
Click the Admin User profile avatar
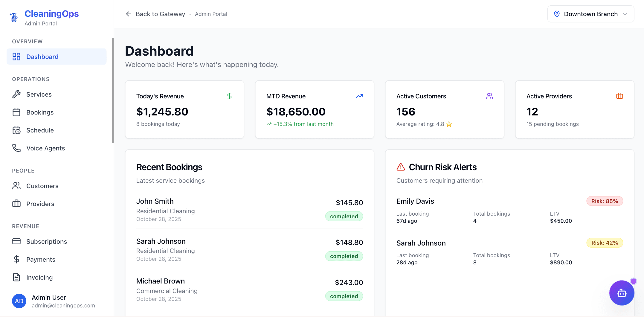pyautogui.click(x=19, y=301)
